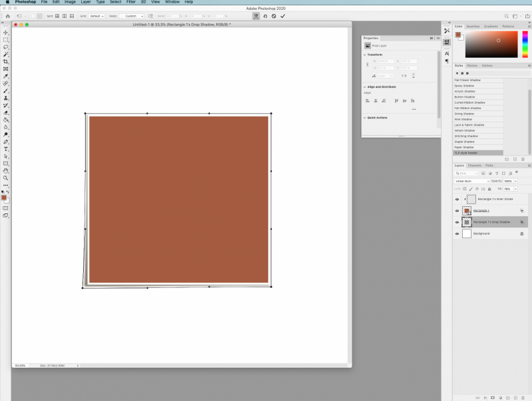The height and width of the screenshot is (401, 532).
Task: Select the Zoom tool in toolbar
Action: 6,178
